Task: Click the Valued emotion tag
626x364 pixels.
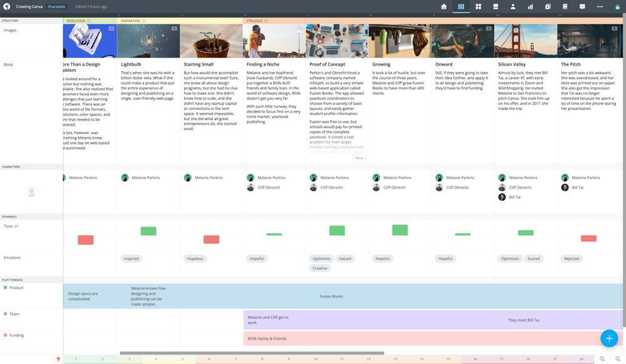Action: coord(345,259)
